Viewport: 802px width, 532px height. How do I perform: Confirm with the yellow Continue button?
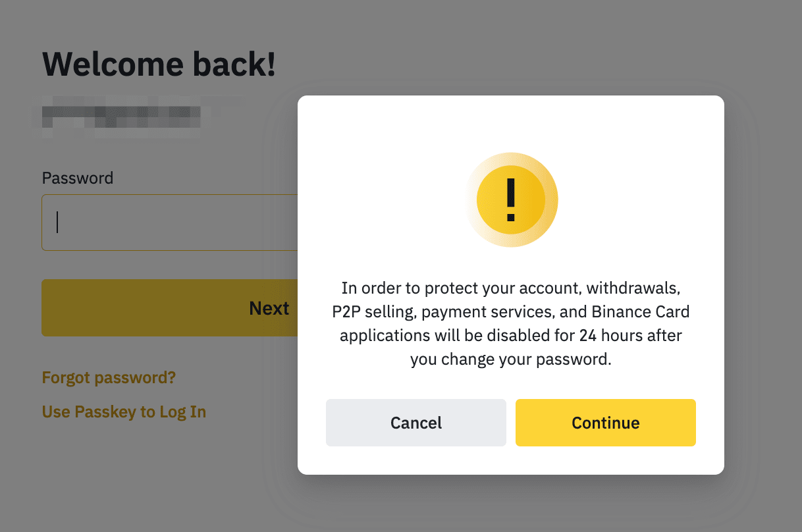(x=605, y=423)
